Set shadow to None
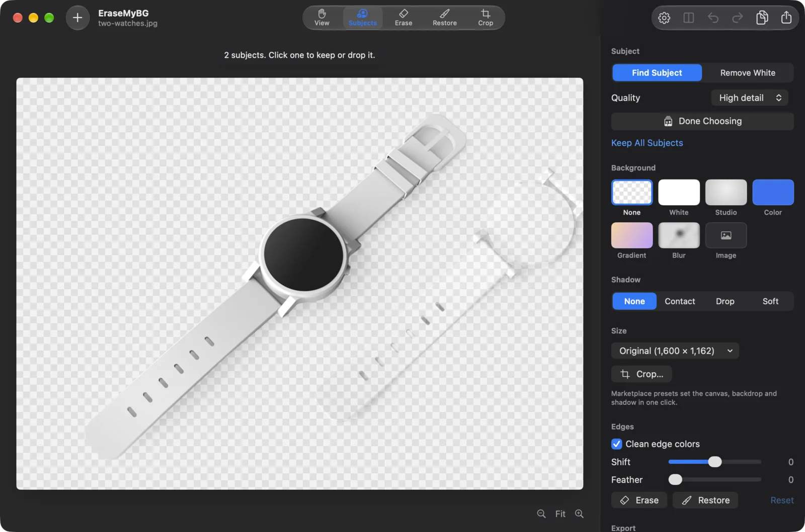 [634, 301]
